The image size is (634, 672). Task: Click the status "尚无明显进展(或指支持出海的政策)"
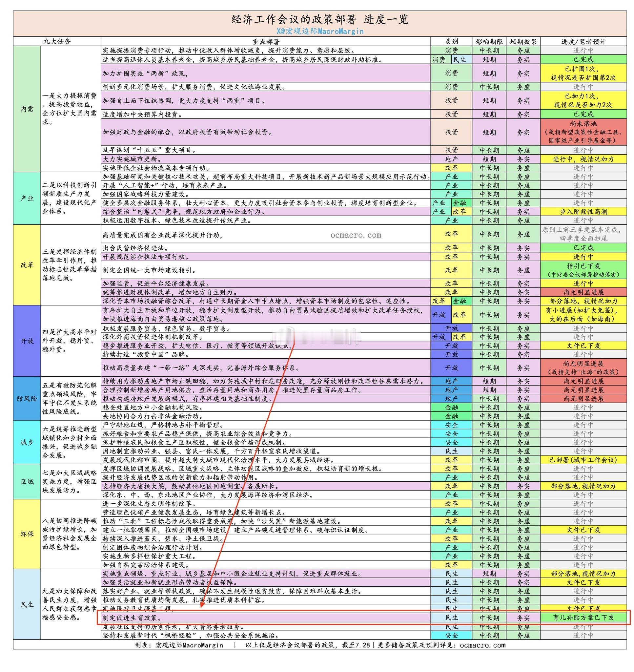[x=583, y=368]
